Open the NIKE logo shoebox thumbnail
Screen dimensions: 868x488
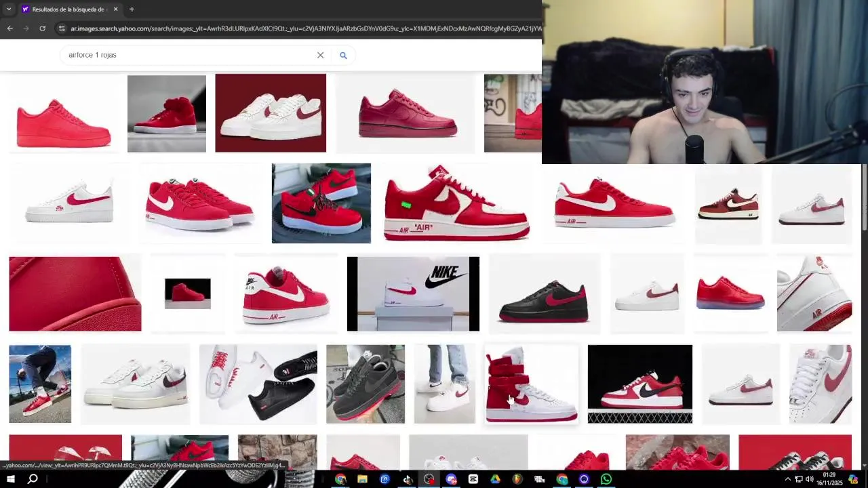click(x=413, y=293)
